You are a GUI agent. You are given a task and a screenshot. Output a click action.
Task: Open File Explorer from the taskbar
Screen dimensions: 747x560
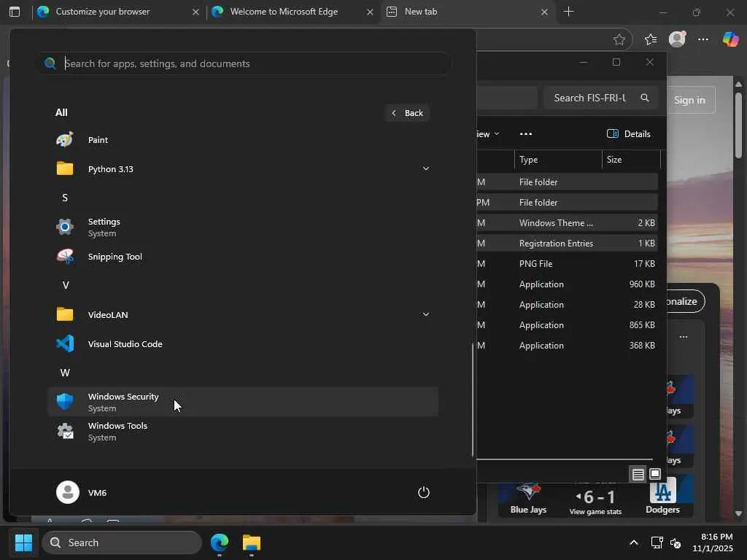[x=251, y=542]
